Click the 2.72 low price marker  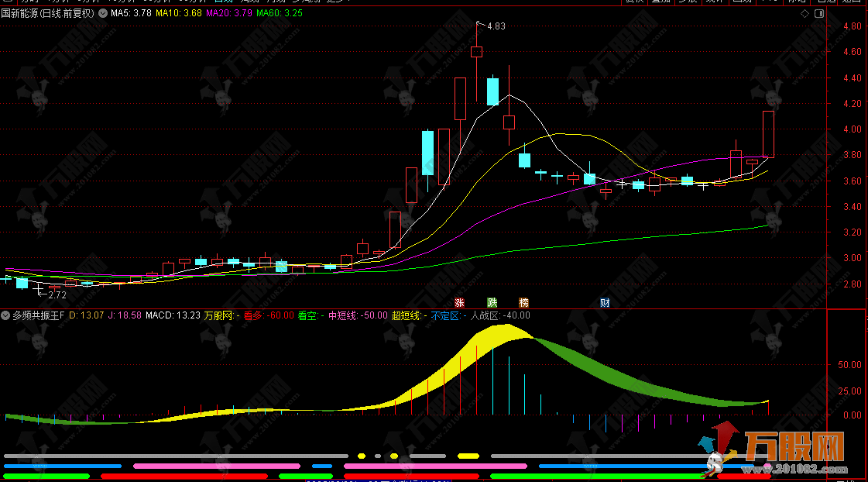point(52,294)
